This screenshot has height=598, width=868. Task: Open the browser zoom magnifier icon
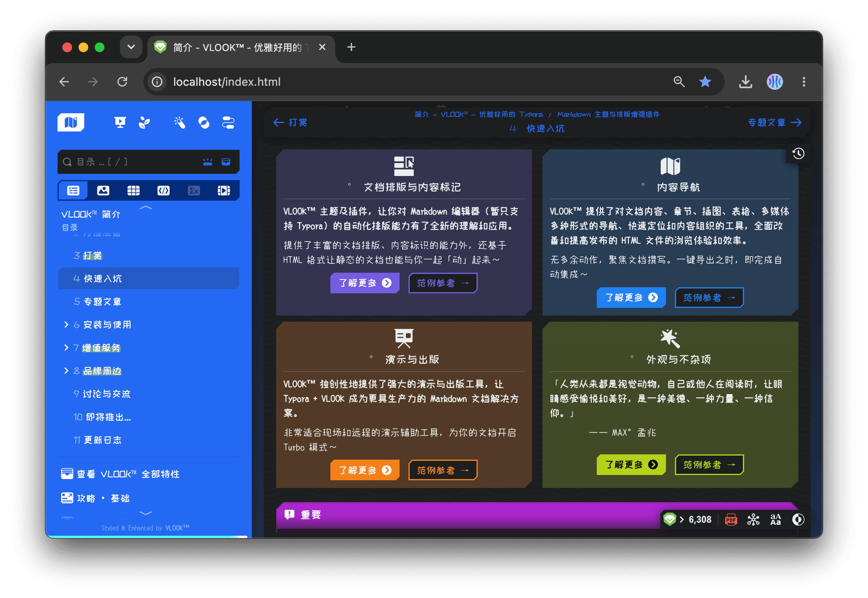pos(679,82)
